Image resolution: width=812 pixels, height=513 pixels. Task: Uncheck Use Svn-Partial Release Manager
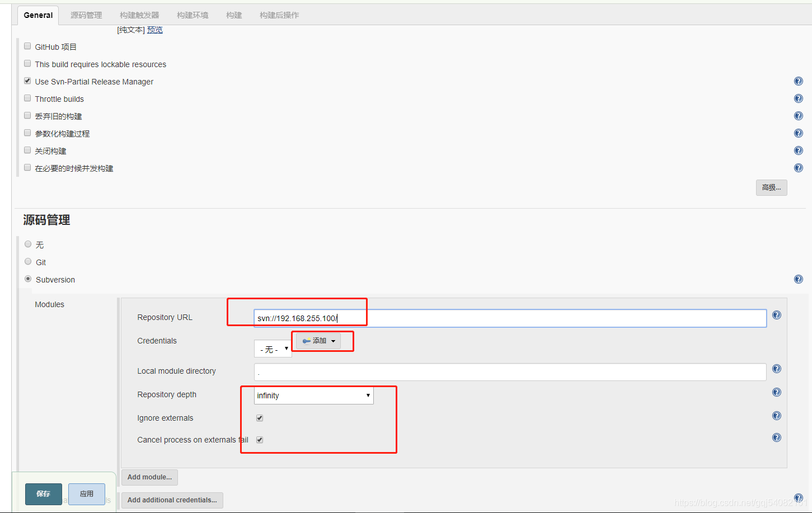coord(27,81)
